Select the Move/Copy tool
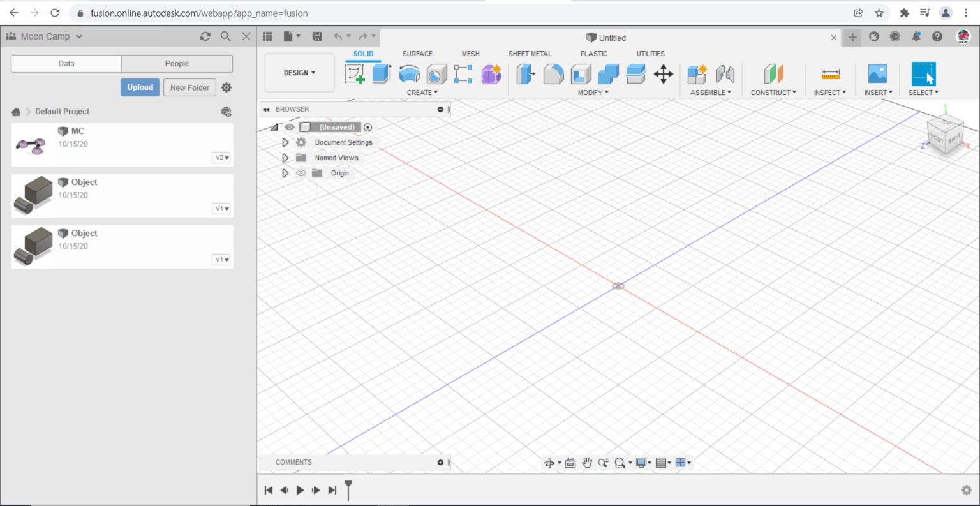 point(664,73)
